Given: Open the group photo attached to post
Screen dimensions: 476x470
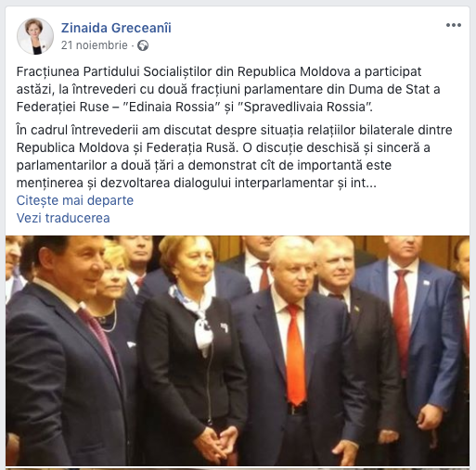Looking at the screenshot, I should [238, 350].
